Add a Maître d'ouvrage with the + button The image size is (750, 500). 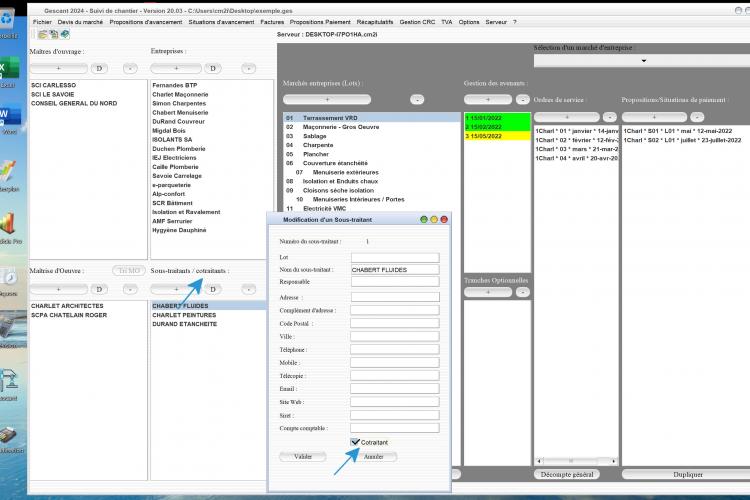coord(58,68)
